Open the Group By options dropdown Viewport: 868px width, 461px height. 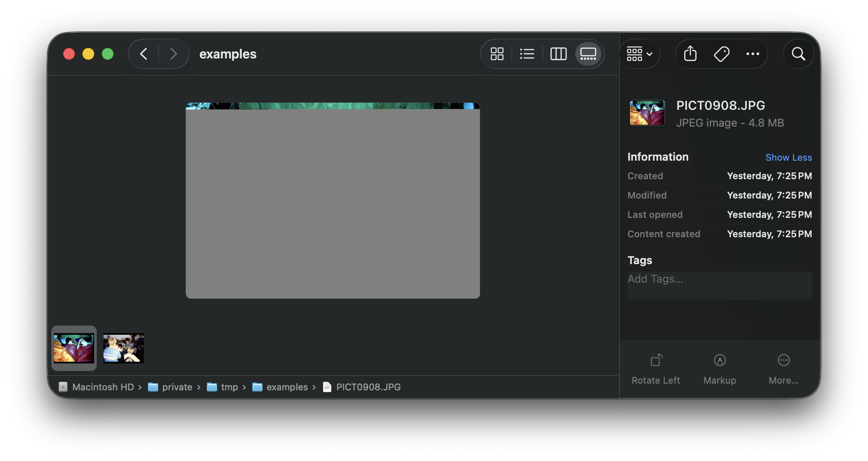click(x=640, y=54)
